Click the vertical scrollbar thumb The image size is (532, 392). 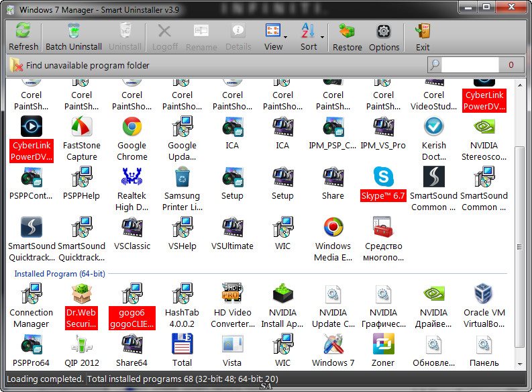[x=520, y=247]
